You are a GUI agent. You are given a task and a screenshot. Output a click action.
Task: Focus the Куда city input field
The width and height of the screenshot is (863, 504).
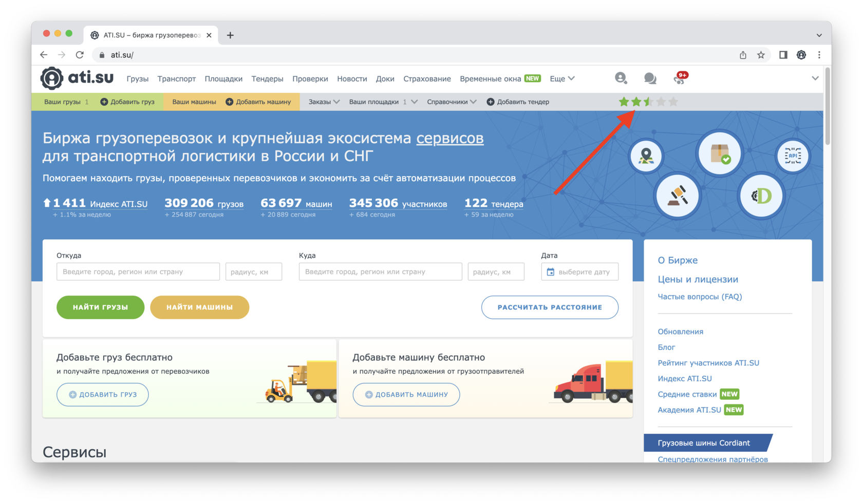pyautogui.click(x=381, y=272)
